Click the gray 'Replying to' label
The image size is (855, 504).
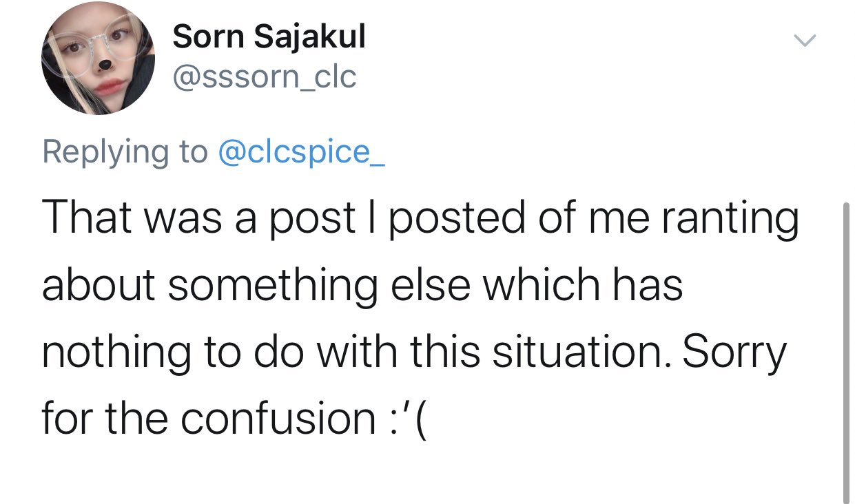pyautogui.click(x=125, y=153)
